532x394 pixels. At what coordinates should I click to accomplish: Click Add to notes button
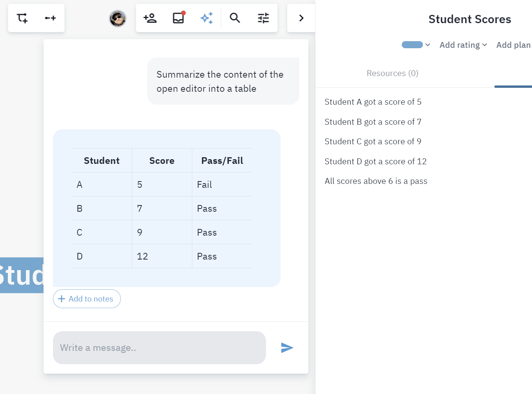coord(87,299)
